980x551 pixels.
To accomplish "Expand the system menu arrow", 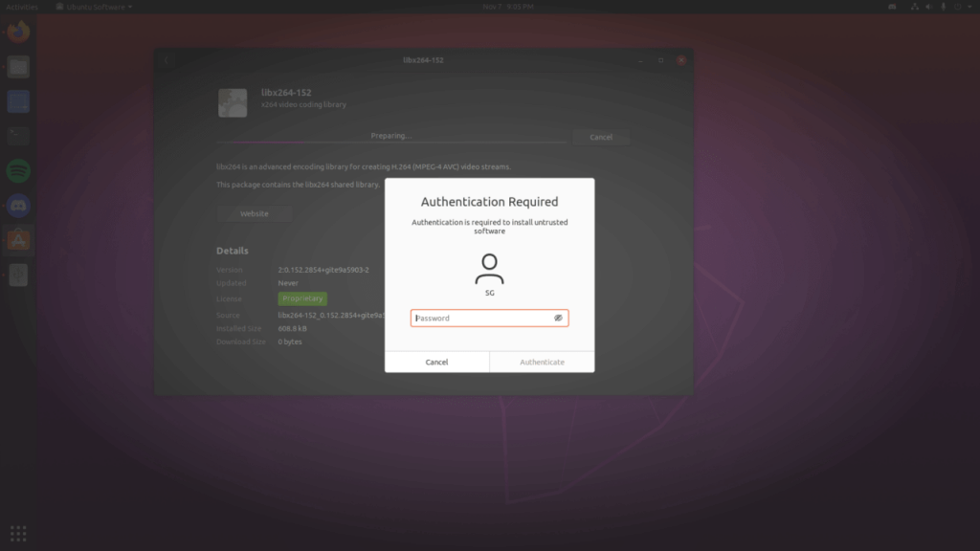I will coord(970,7).
